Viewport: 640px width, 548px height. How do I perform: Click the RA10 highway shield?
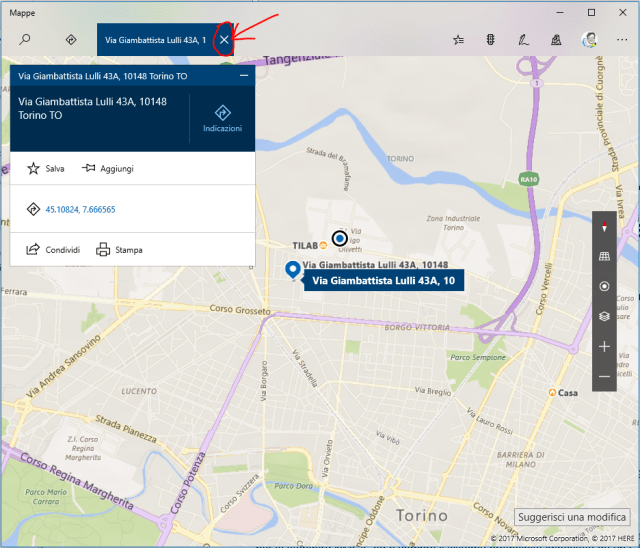click(529, 180)
